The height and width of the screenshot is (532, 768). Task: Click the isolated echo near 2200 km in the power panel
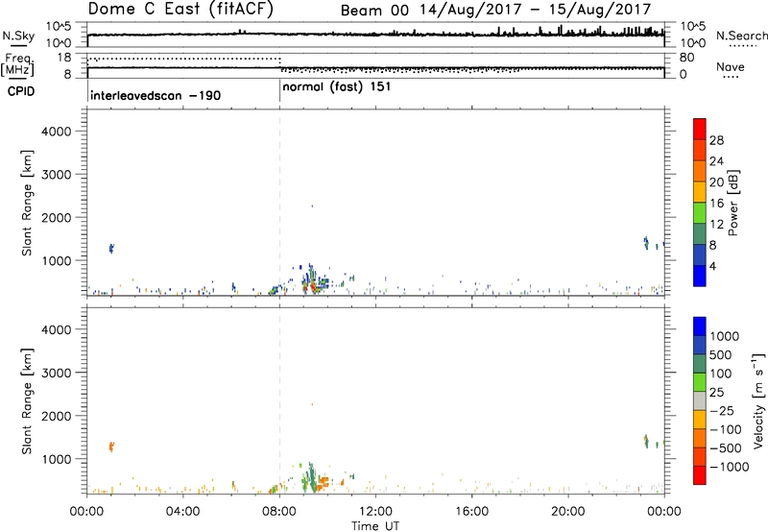point(312,206)
